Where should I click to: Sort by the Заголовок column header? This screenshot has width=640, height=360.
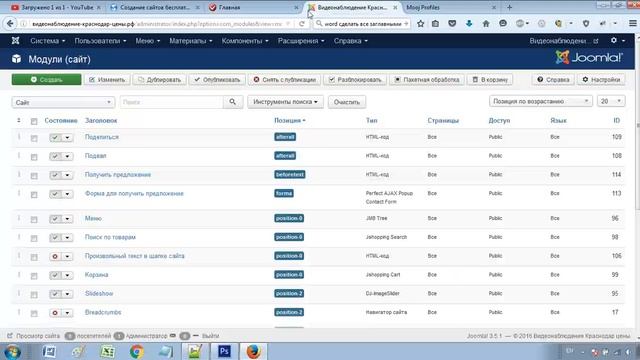pos(101,120)
